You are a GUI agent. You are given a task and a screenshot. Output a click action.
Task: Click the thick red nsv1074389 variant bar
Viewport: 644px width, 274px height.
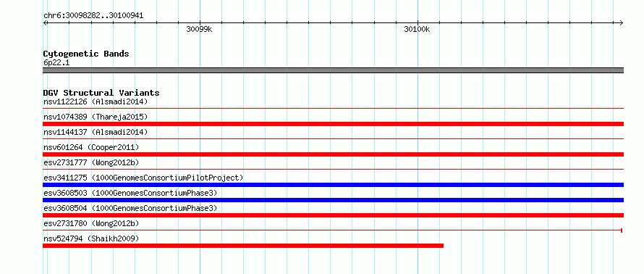[x=333, y=124]
